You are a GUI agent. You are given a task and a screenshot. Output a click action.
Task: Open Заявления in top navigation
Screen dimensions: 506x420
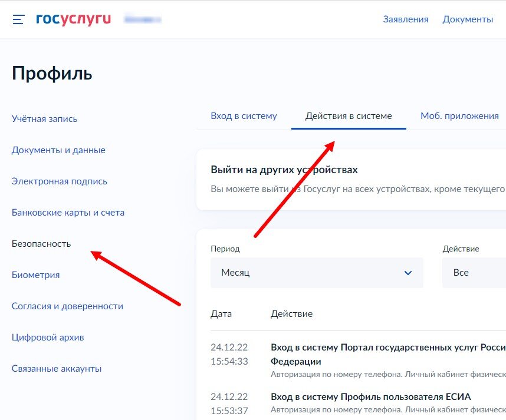point(406,19)
